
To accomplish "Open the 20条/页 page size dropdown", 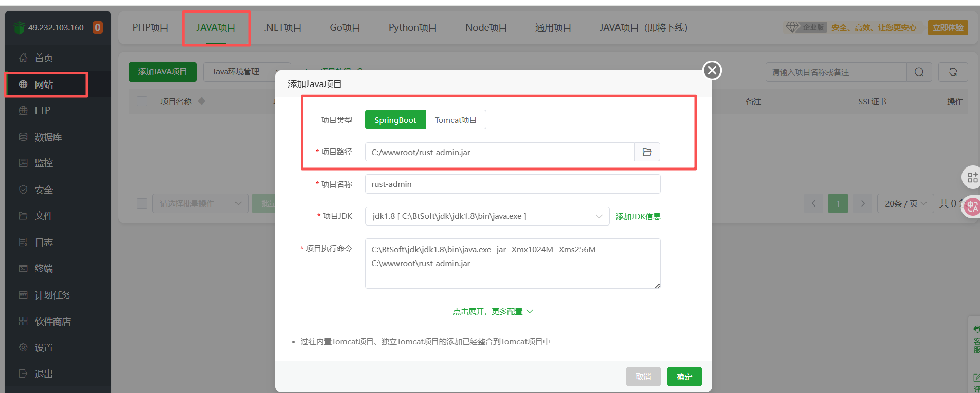I will pyautogui.click(x=905, y=204).
